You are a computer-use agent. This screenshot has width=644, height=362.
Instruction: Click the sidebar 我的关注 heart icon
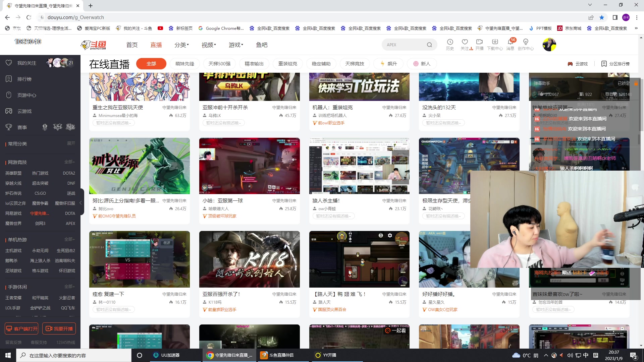(9, 63)
